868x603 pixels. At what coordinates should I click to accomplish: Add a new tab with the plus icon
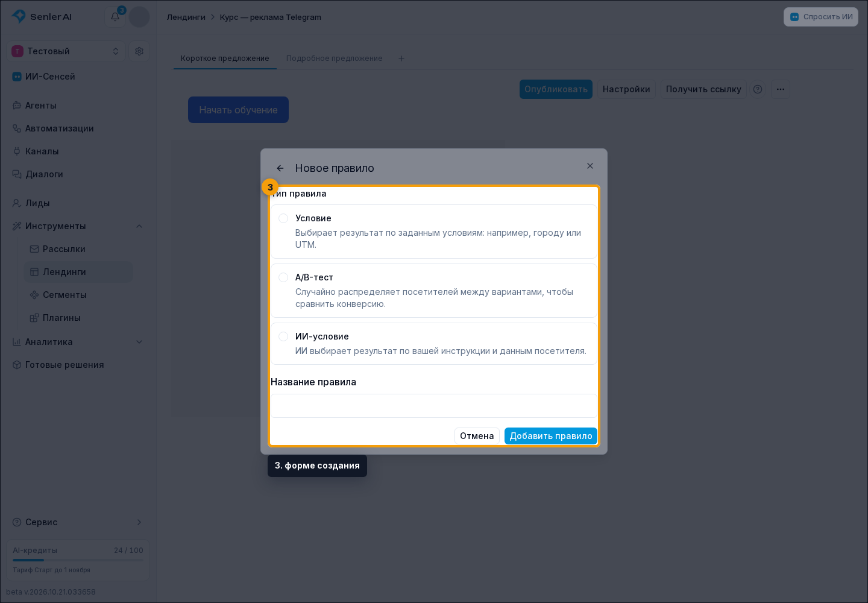tap(401, 58)
